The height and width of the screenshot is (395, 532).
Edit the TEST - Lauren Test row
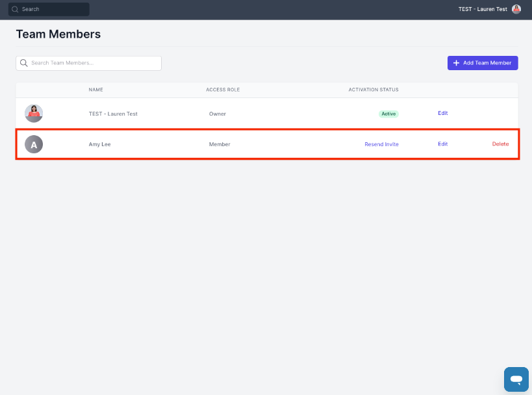[443, 113]
